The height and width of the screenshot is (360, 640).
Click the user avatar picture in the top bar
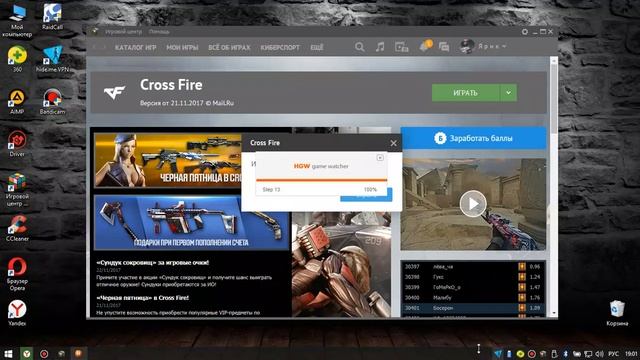pyautogui.click(x=467, y=47)
